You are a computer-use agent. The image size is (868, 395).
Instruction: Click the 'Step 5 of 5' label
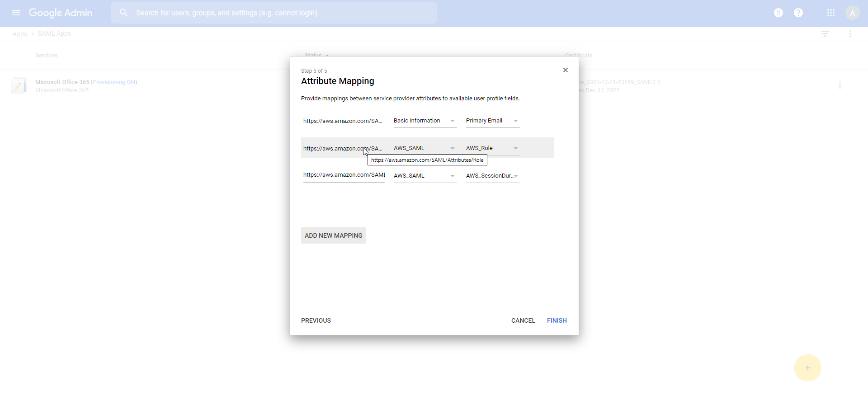[314, 71]
